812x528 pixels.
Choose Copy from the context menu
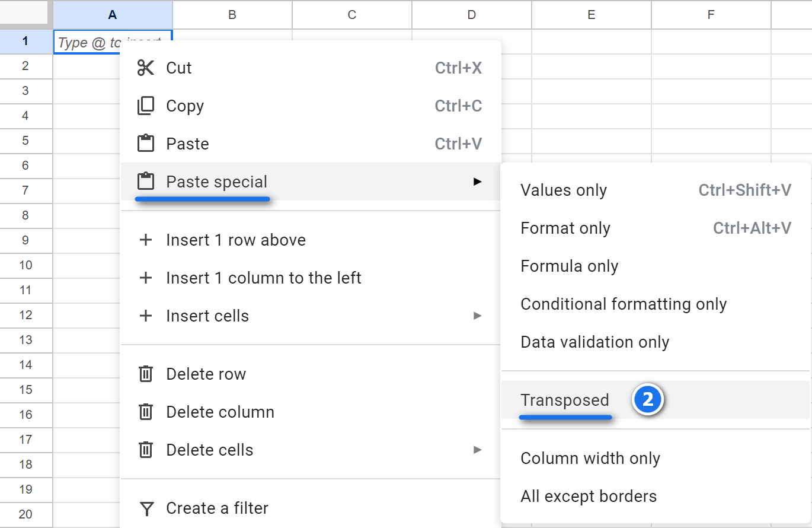[311, 106]
